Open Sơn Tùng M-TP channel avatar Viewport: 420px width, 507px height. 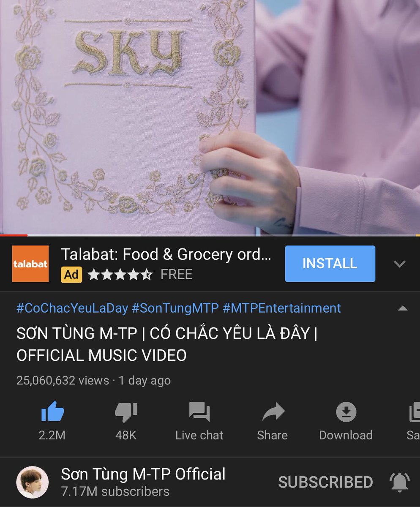(x=33, y=482)
